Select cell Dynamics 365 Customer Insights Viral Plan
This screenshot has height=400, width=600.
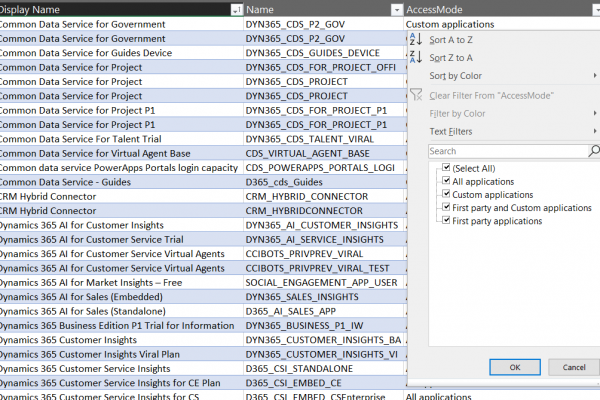(121, 354)
